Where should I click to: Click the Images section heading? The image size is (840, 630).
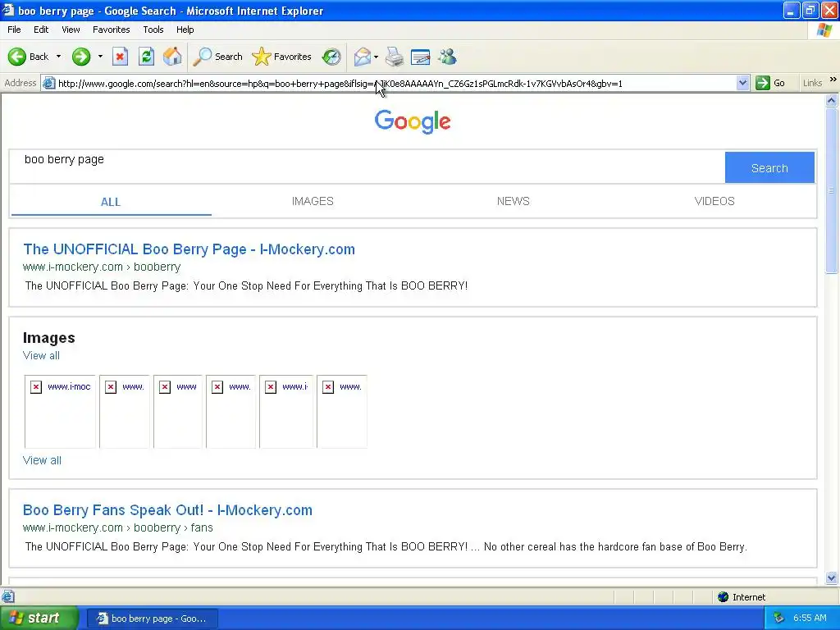click(48, 337)
